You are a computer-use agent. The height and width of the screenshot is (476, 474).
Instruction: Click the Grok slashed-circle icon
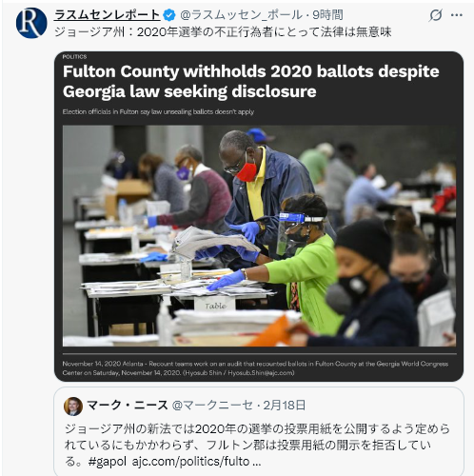[x=436, y=15]
